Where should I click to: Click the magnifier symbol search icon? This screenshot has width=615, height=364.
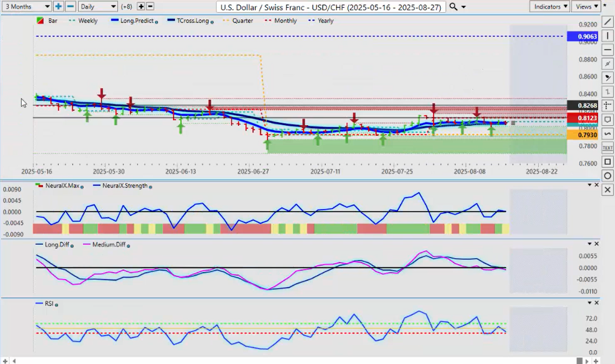(453, 7)
